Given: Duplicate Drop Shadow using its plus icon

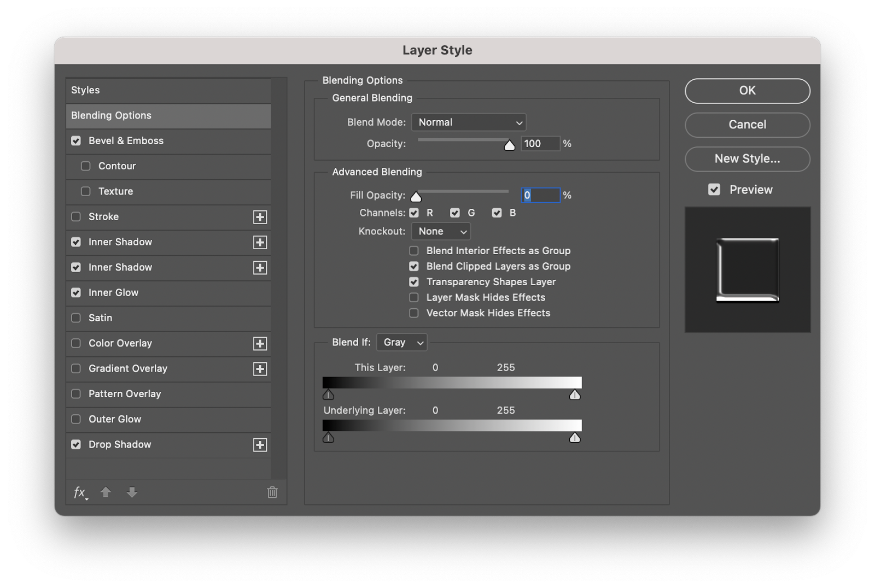Looking at the screenshot, I should coord(260,445).
